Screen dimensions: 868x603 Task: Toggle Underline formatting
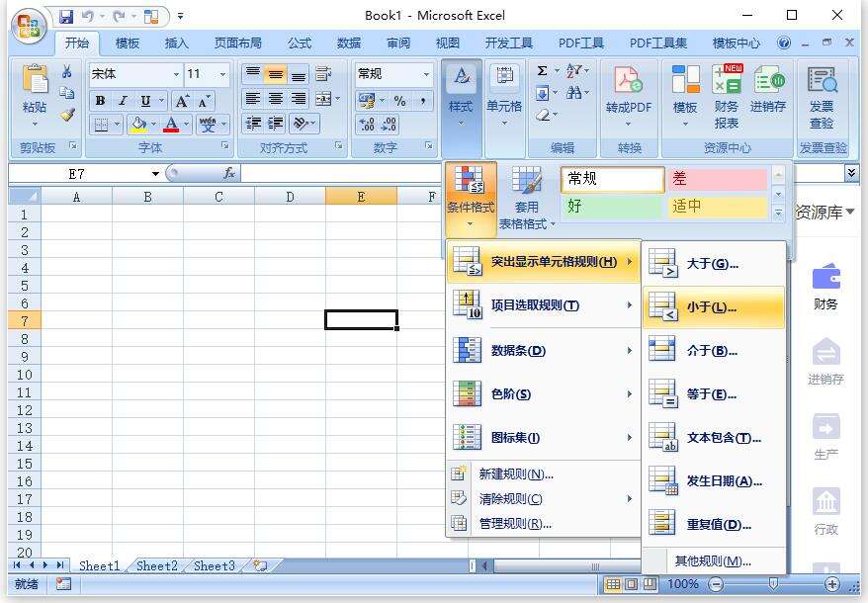point(145,101)
